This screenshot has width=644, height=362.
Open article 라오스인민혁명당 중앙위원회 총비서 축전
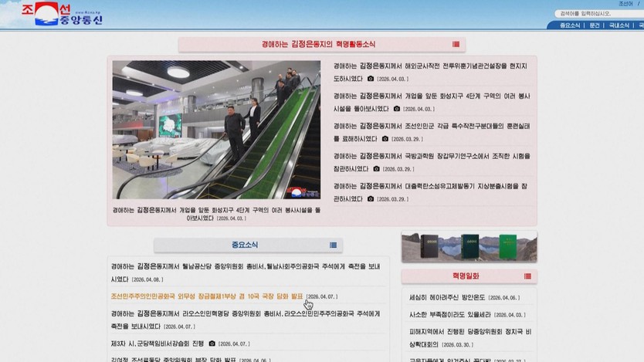click(x=246, y=320)
